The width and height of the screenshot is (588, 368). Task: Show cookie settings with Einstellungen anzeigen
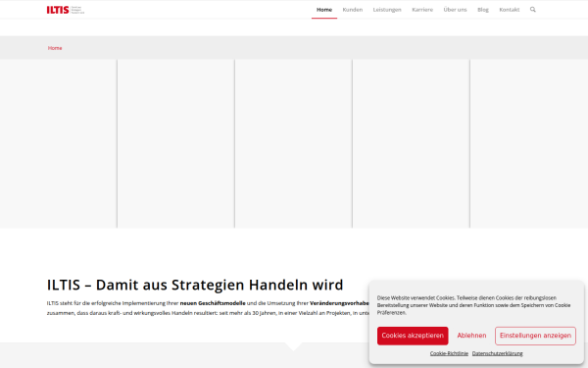[535, 336]
